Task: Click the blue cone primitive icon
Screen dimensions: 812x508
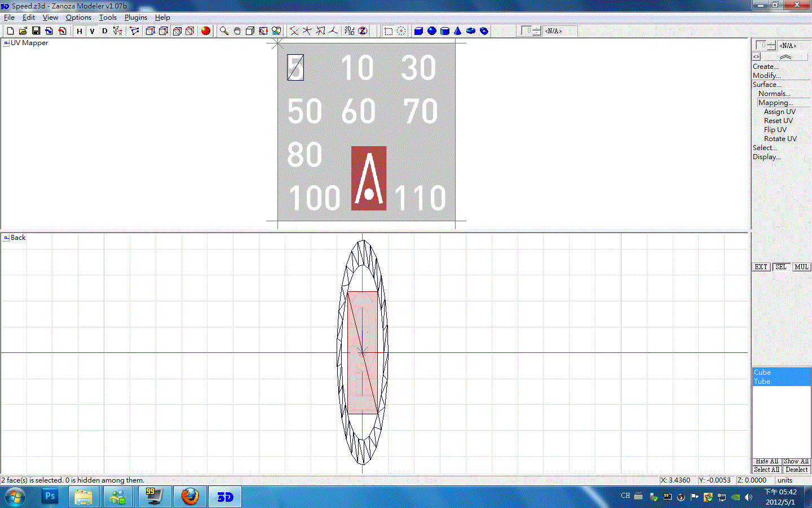Action: [457, 31]
